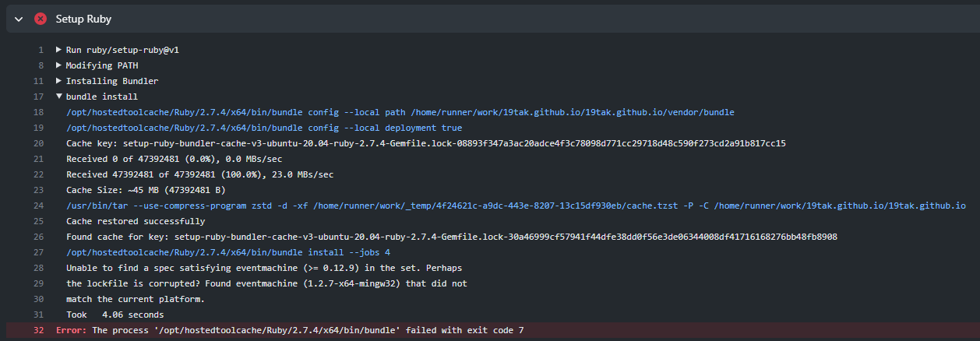Screen dimensions: 980x341
Task: Select line number 11
Action: [x=38, y=81]
